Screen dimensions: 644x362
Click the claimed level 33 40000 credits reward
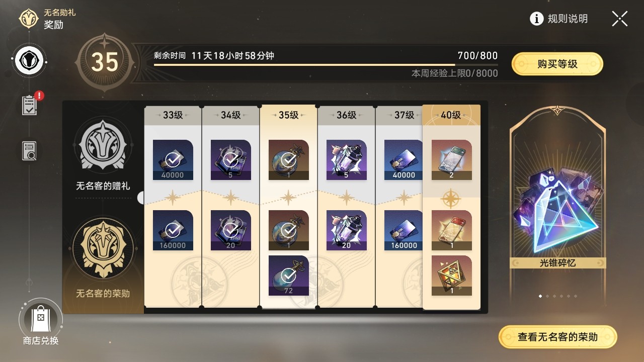click(173, 160)
